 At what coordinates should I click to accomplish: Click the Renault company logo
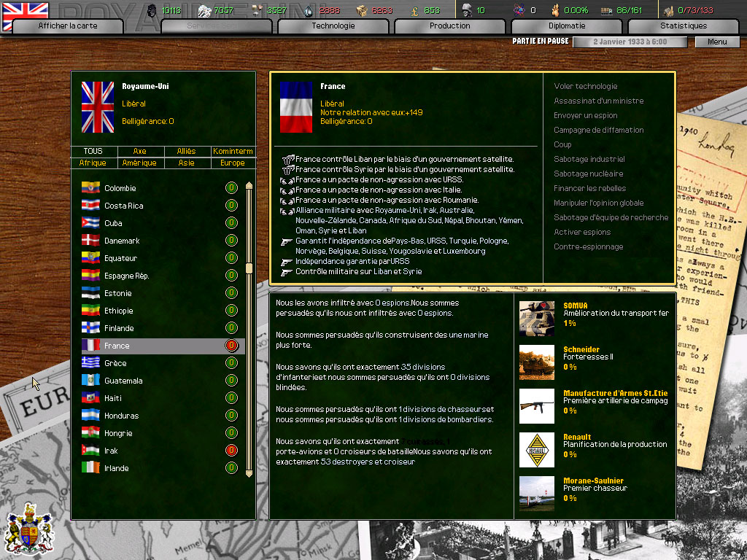tap(537, 450)
